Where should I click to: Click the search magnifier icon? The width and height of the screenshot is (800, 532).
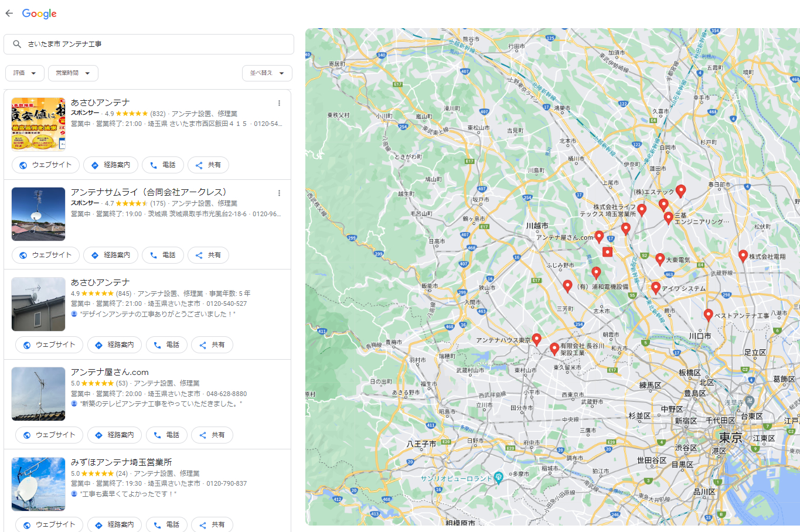click(17, 44)
